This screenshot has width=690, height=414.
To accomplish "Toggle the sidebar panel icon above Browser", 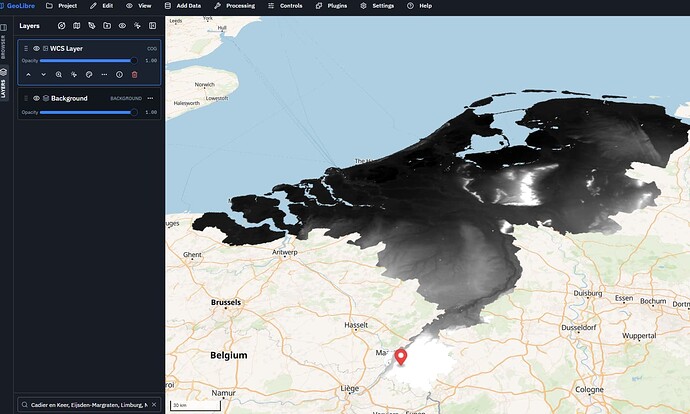I will pos(4,27).
